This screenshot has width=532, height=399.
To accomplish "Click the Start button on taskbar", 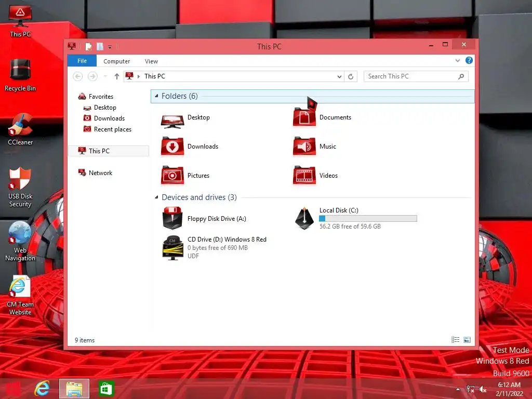I will pos(14,389).
